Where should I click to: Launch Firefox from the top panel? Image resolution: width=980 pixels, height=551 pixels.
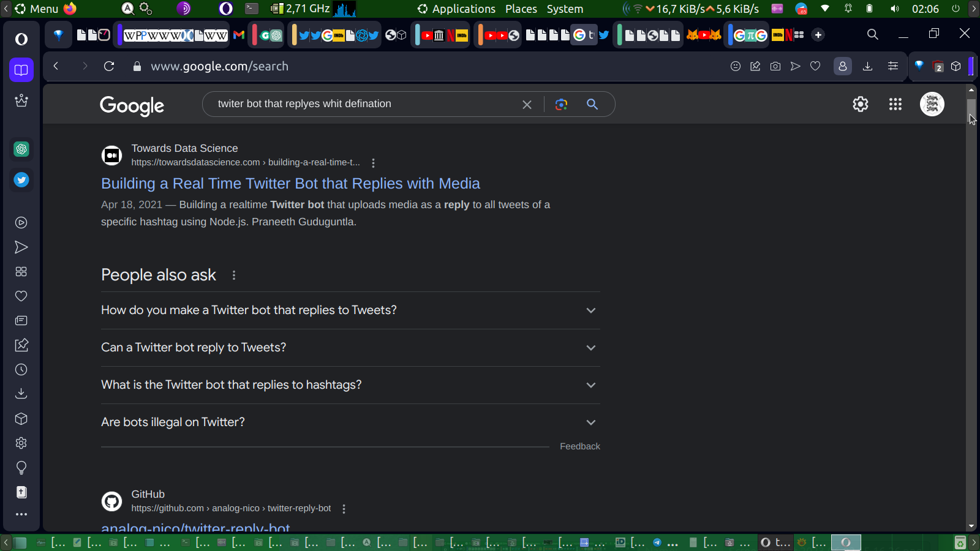click(70, 9)
